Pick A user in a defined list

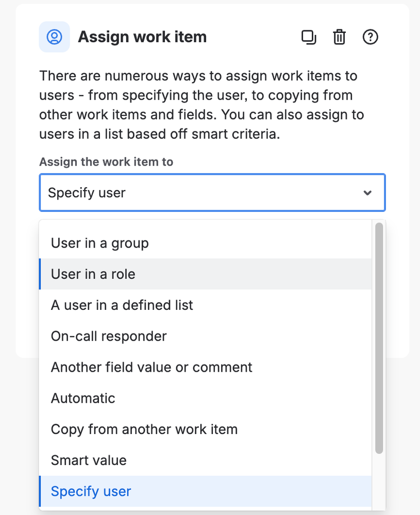(x=122, y=305)
